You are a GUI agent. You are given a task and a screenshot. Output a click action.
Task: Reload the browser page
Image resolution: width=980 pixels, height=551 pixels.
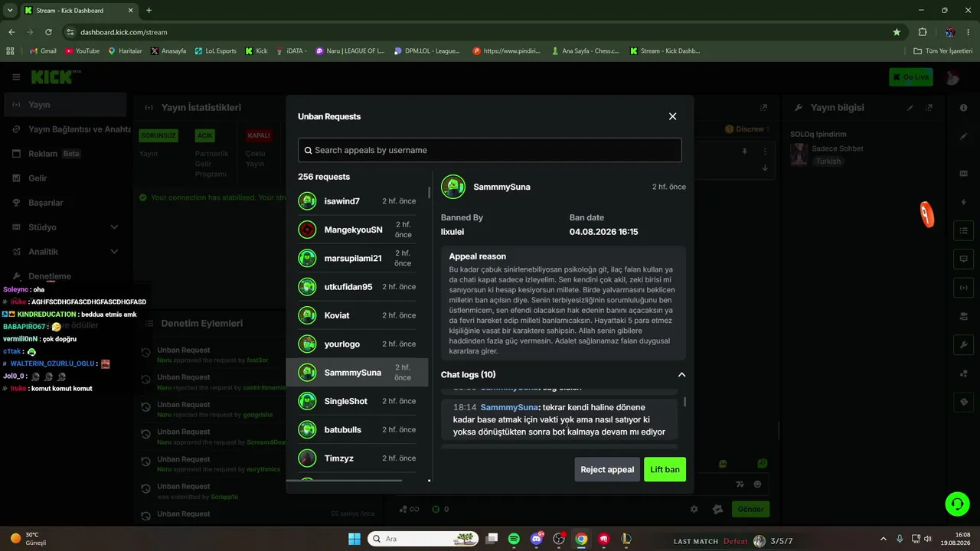(x=49, y=32)
